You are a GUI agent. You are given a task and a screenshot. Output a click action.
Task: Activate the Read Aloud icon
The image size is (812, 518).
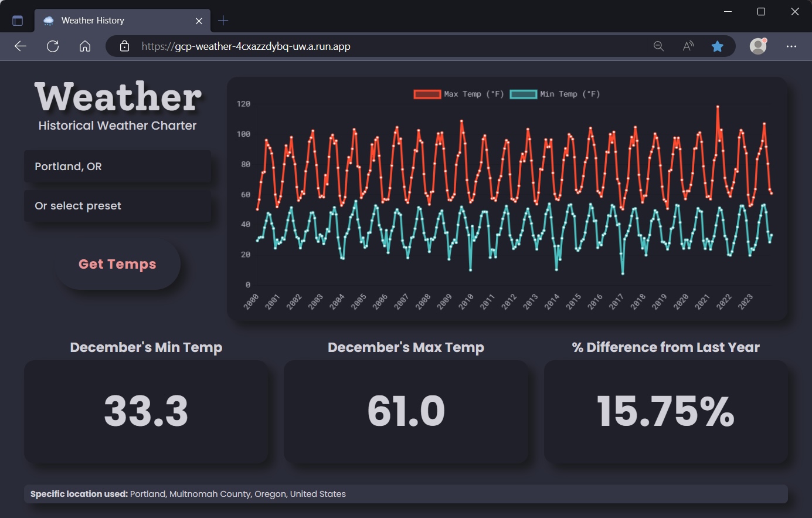(x=688, y=46)
